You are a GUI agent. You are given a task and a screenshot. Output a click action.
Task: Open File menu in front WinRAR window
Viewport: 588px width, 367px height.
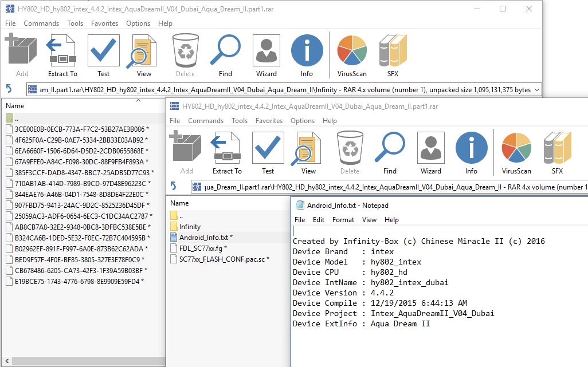point(175,121)
